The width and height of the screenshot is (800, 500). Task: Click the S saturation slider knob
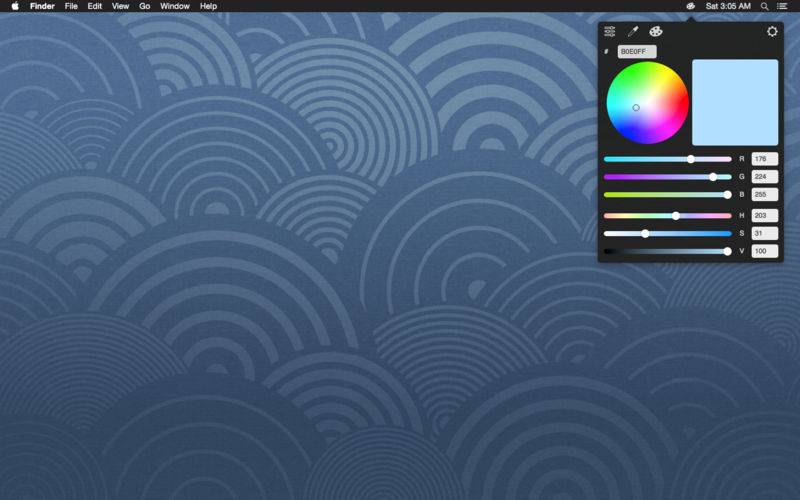click(645, 234)
